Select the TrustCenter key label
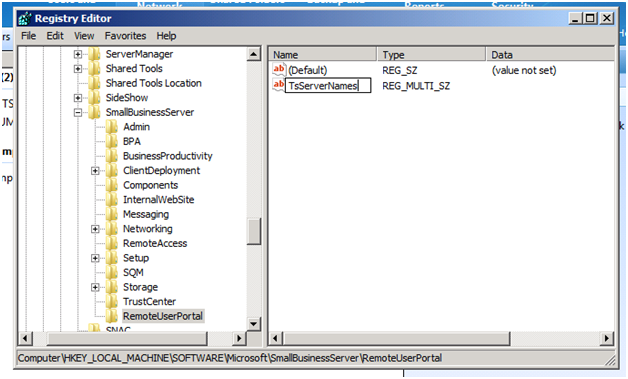628x379 pixels. pyautogui.click(x=149, y=302)
